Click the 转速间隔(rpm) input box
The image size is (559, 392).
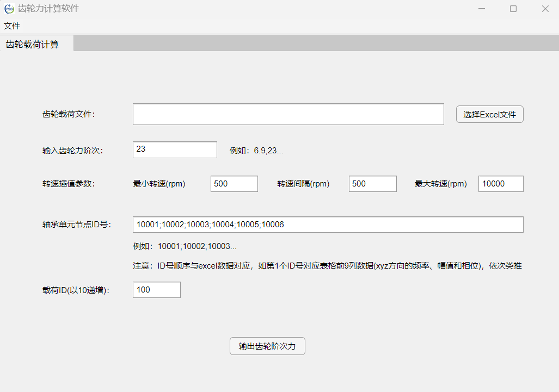[x=372, y=184]
